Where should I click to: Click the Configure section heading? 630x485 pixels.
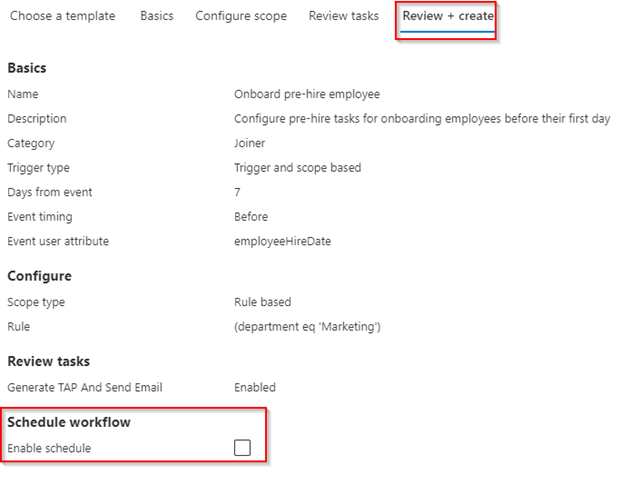tap(39, 276)
